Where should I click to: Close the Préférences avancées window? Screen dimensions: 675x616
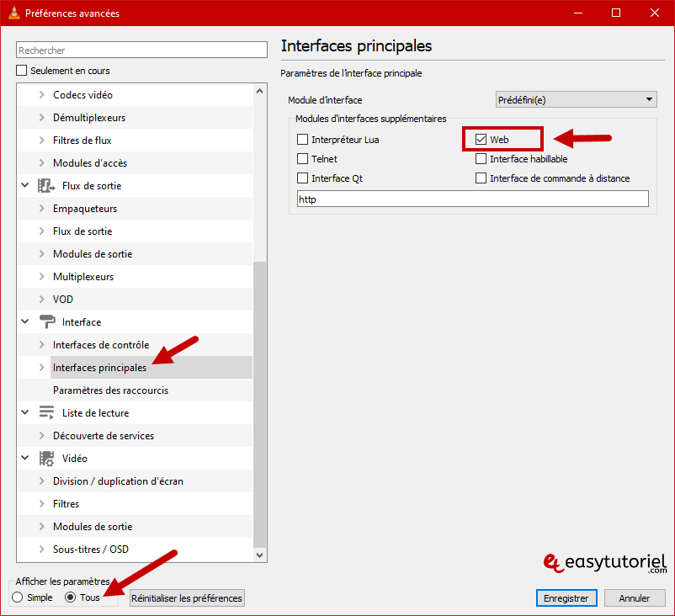(654, 13)
